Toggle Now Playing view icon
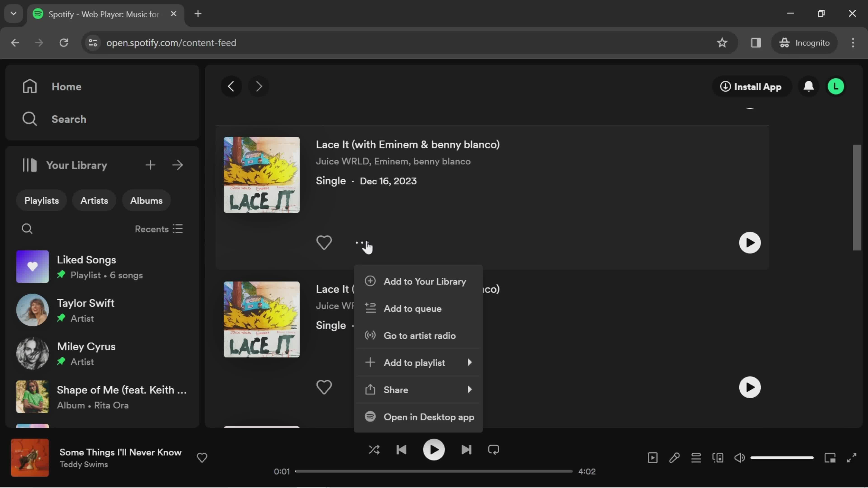 (x=653, y=458)
